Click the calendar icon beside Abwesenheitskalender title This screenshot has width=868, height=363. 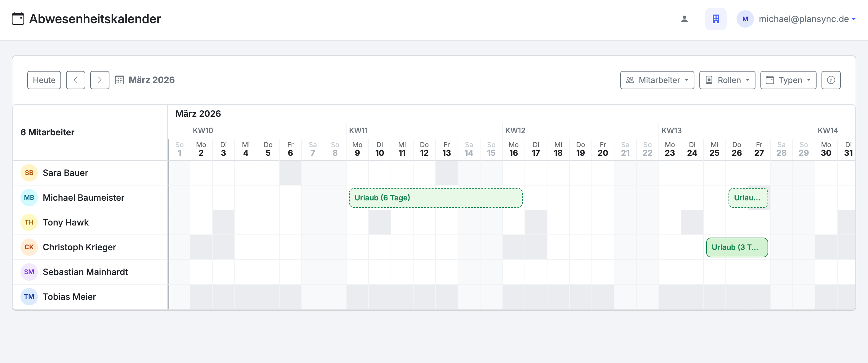pos(18,19)
